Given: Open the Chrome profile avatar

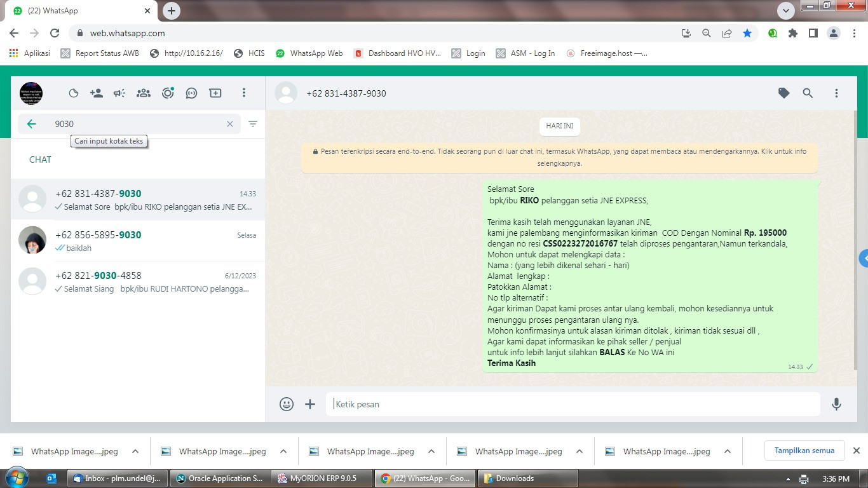Looking at the screenshot, I should (x=834, y=33).
